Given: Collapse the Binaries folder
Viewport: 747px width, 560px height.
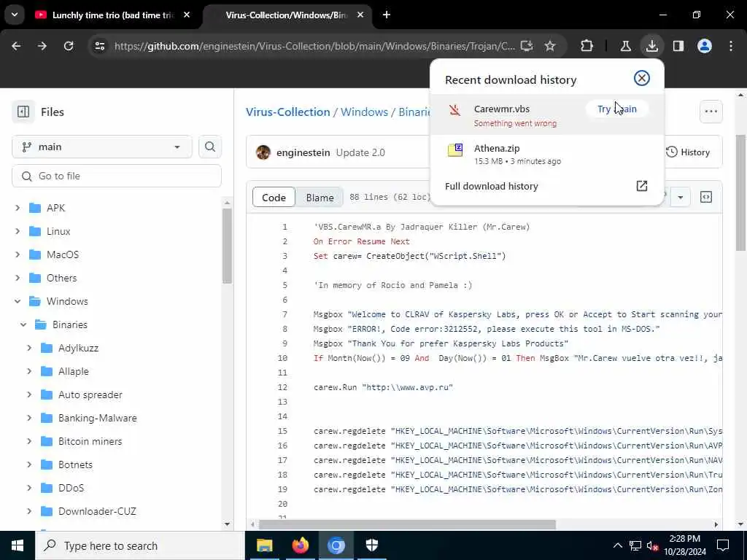Looking at the screenshot, I should (x=23, y=324).
